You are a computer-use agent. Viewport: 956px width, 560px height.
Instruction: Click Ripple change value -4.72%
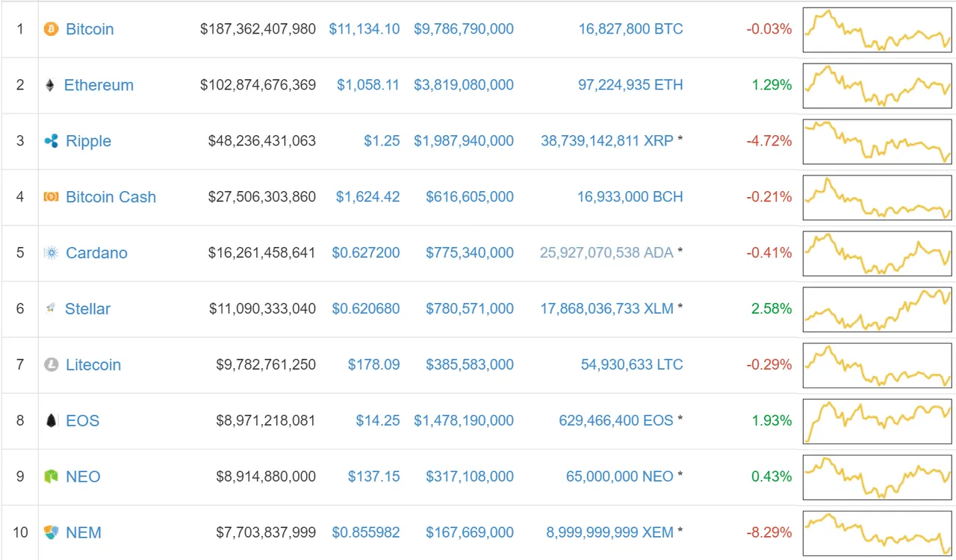click(769, 141)
